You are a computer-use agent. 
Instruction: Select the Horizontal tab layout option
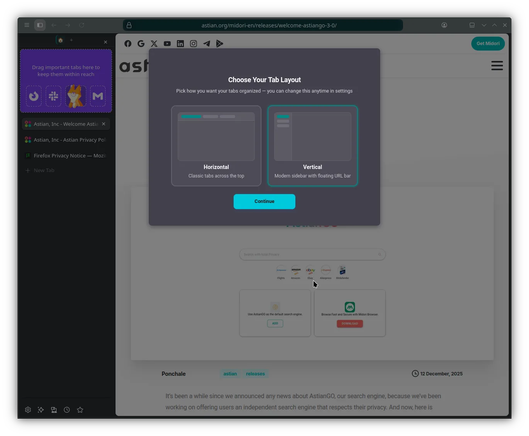216,145
